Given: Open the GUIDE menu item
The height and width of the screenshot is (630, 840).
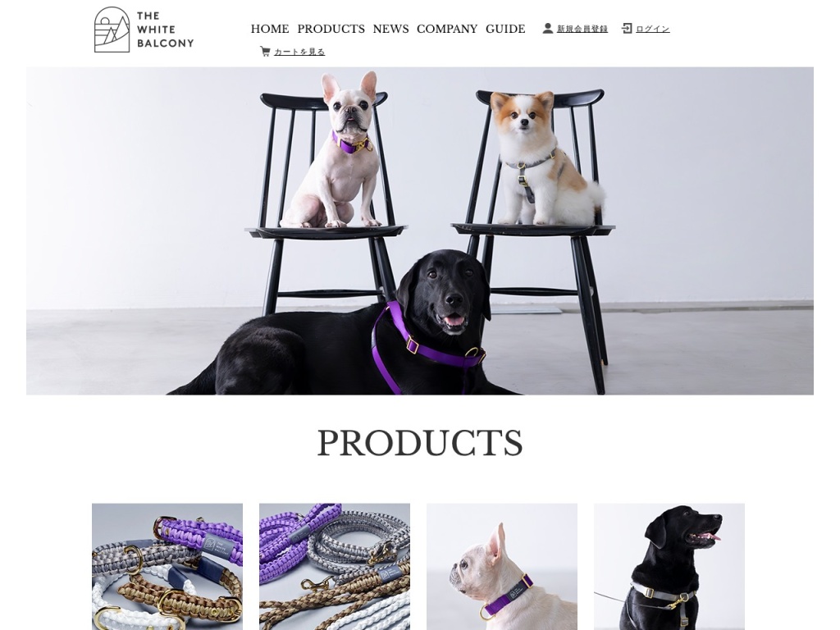Looking at the screenshot, I should tap(505, 29).
